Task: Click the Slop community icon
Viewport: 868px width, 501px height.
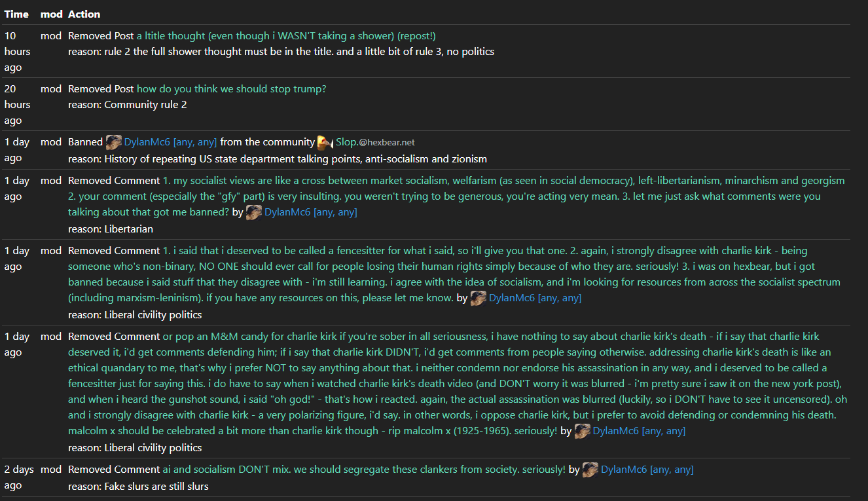Action: (325, 142)
